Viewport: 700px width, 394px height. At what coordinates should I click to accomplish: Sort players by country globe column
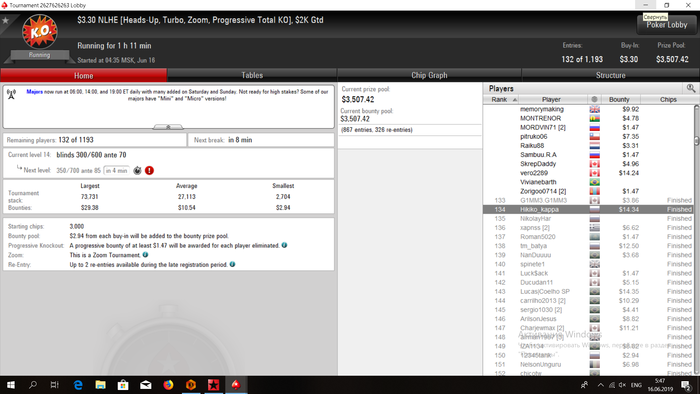coord(594,100)
